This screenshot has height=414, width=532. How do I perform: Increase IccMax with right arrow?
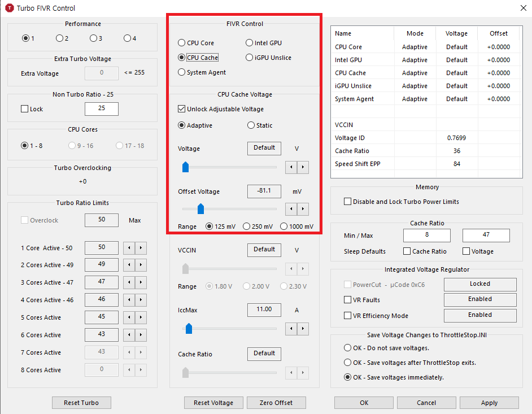[x=303, y=329]
